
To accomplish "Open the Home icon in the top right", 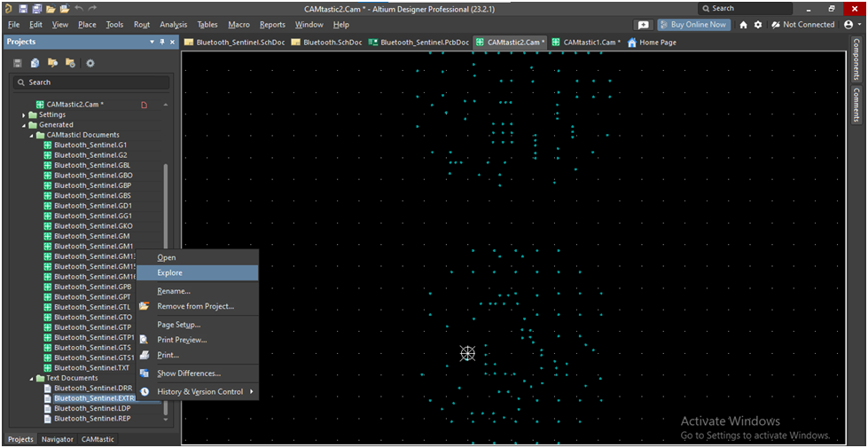I will 743,25.
